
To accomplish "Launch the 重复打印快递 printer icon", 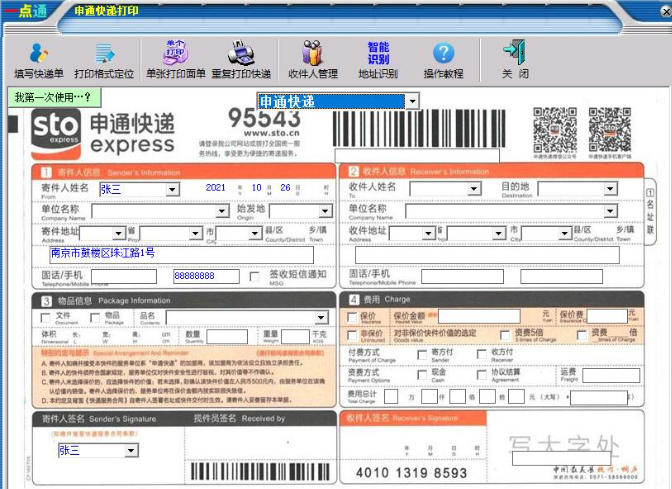I will 241,60.
